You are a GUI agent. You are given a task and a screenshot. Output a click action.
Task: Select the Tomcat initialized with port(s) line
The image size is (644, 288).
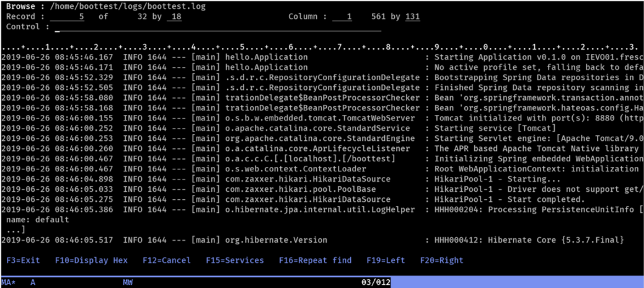[x=322, y=118]
